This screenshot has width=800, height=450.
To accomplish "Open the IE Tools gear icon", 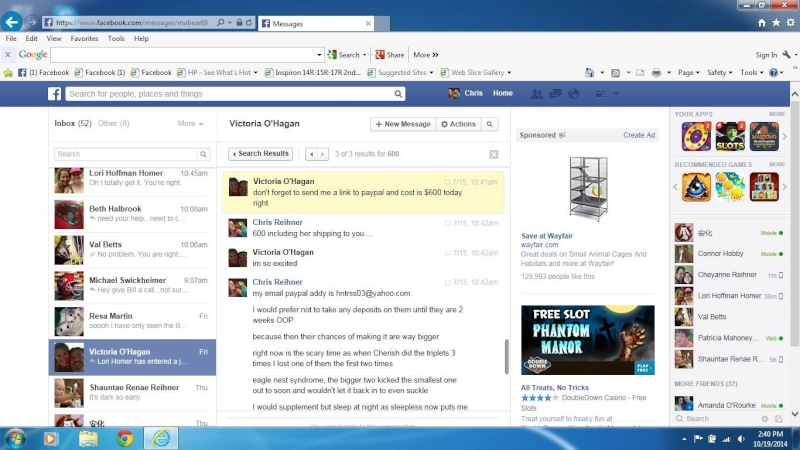I will (790, 22).
